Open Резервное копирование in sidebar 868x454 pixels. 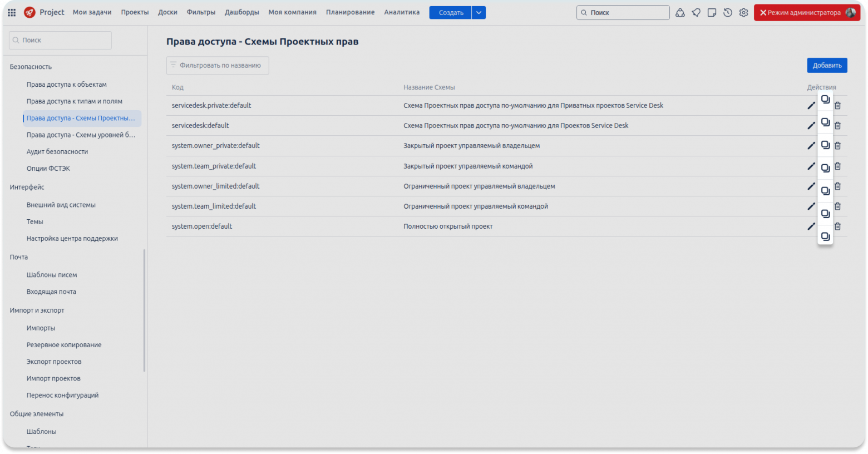tap(64, 345)
